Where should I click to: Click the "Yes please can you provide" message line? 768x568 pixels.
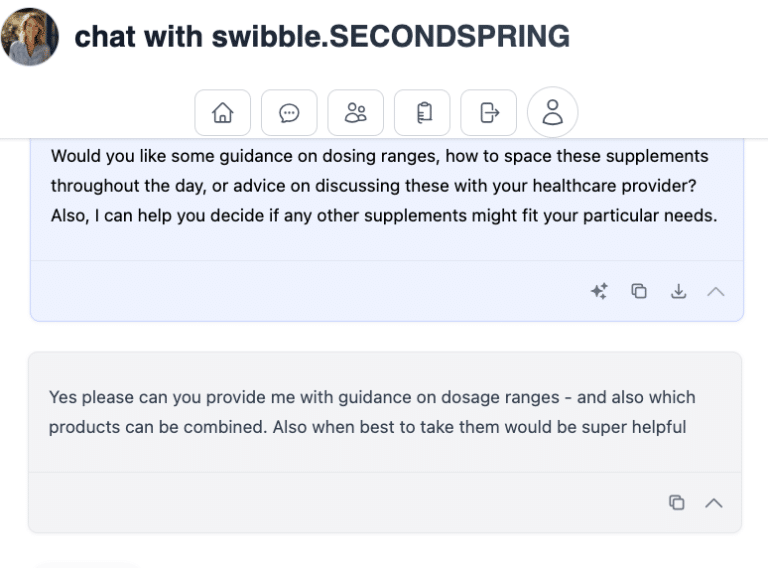click(372, 397)
